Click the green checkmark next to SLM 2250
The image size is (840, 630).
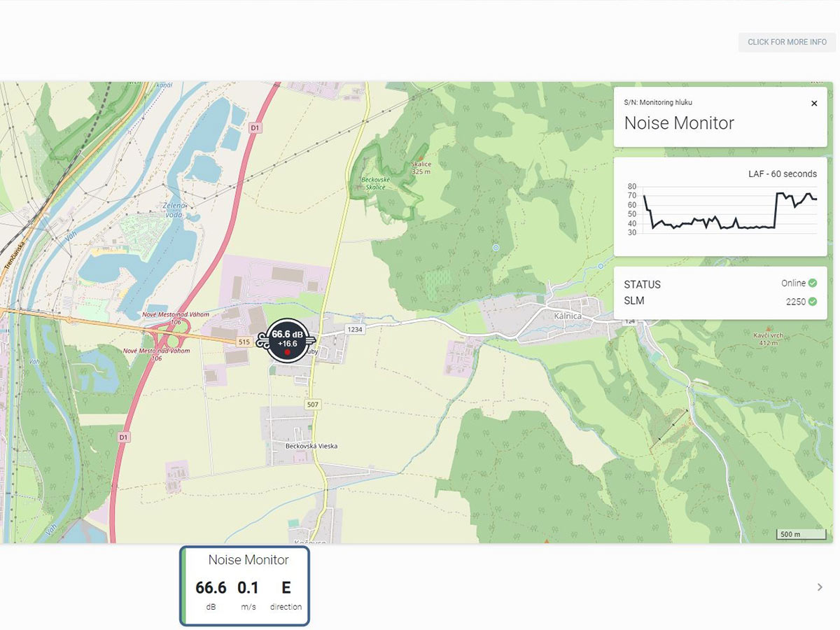tap(812, 302)
